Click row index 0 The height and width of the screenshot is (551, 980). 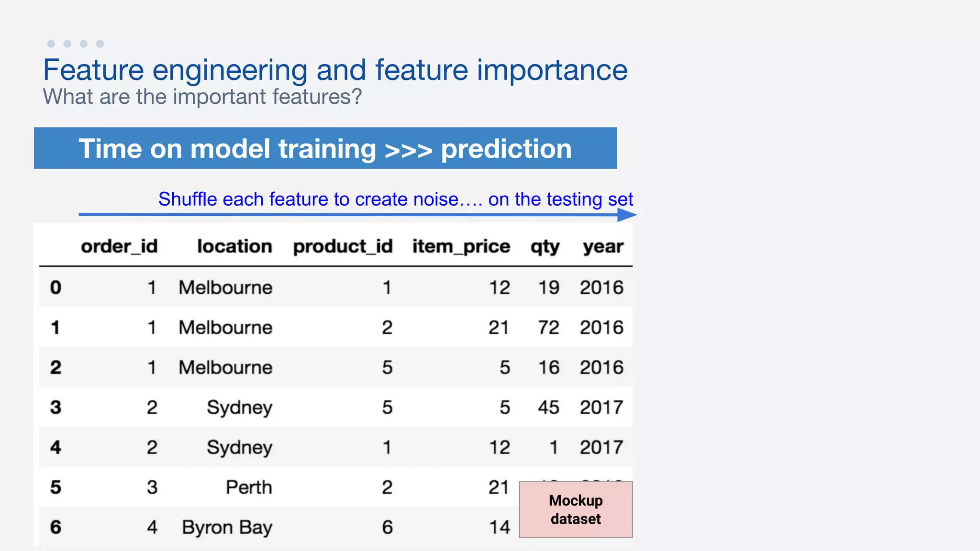pyautogui.click(x=56, y=287)
